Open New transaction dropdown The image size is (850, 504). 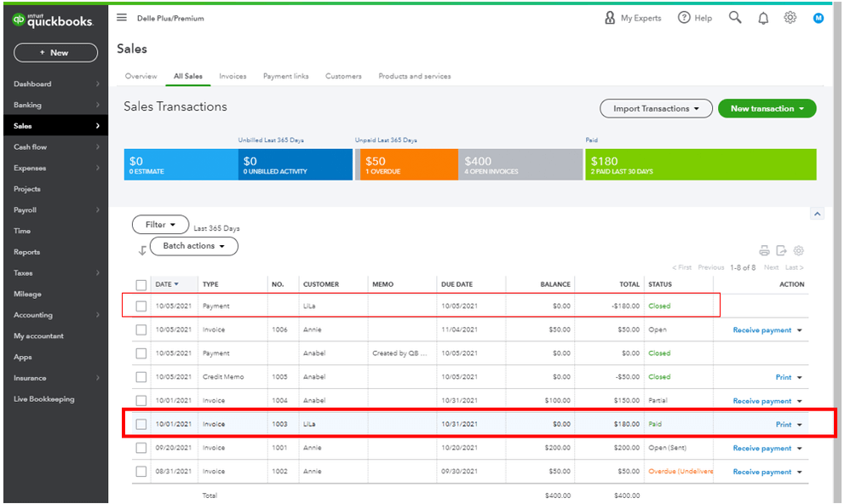[x=767, y=108]
